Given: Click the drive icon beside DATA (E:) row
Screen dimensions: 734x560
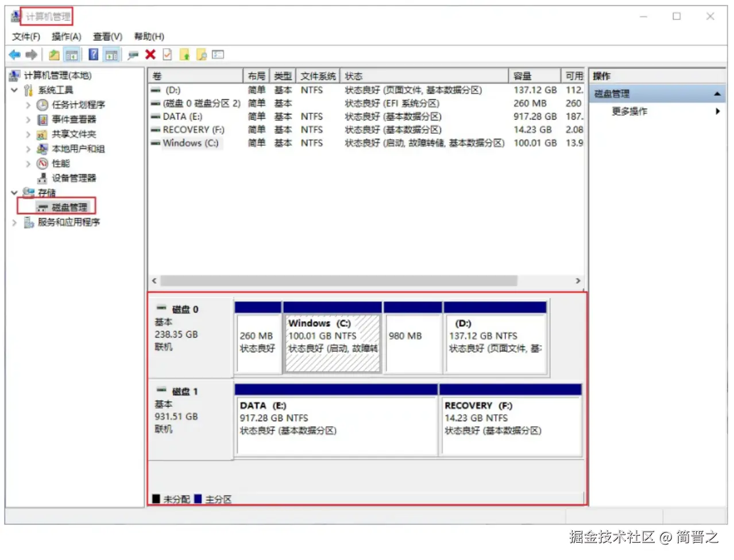Looking at the screenshot, I should [x=155, y=117].
